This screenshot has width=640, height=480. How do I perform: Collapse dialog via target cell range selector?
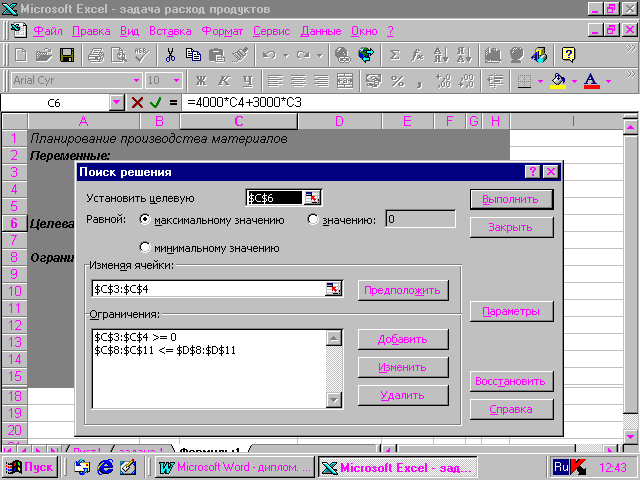pyautogui.click(x=313, y=198)
